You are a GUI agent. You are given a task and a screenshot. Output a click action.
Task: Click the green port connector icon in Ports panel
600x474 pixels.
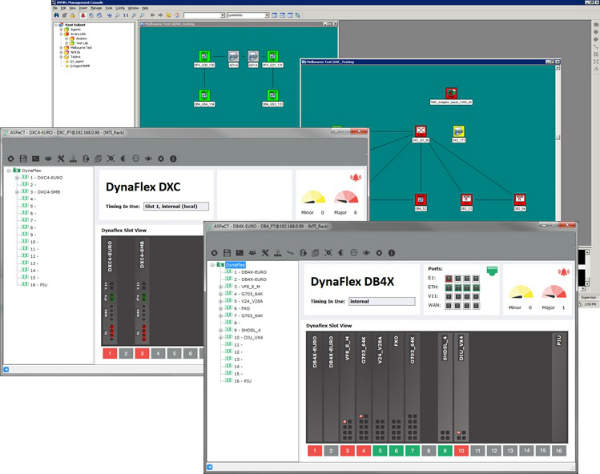[491, 270]
